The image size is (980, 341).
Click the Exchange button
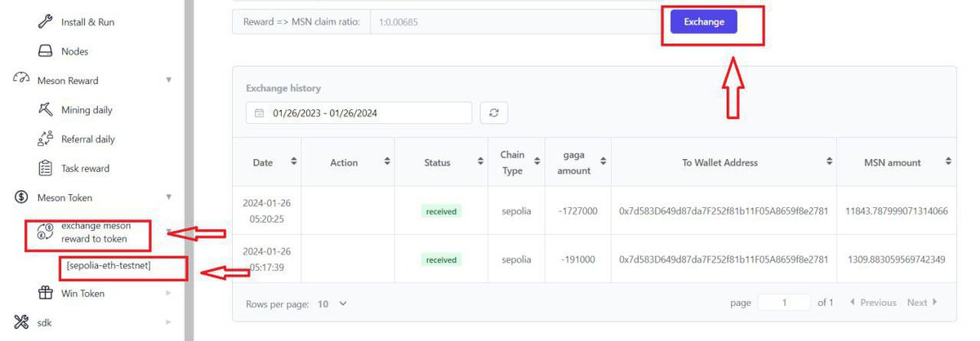point(704,22)
